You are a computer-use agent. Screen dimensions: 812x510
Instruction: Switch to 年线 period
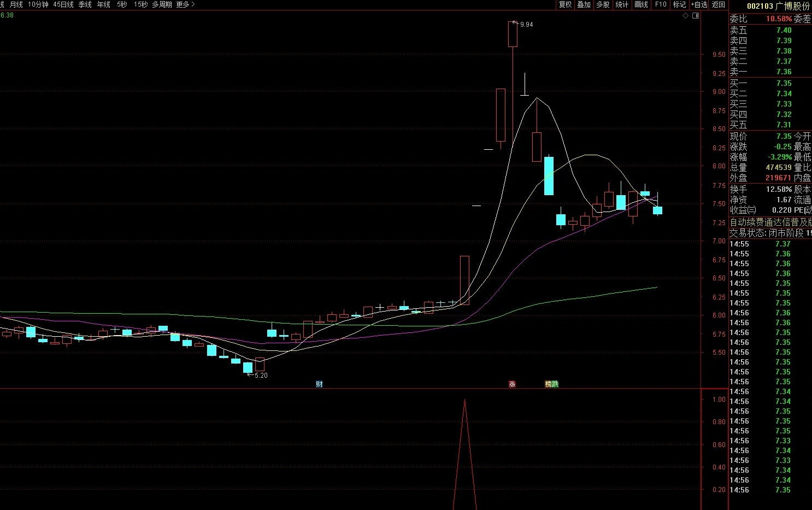[103, 4]
